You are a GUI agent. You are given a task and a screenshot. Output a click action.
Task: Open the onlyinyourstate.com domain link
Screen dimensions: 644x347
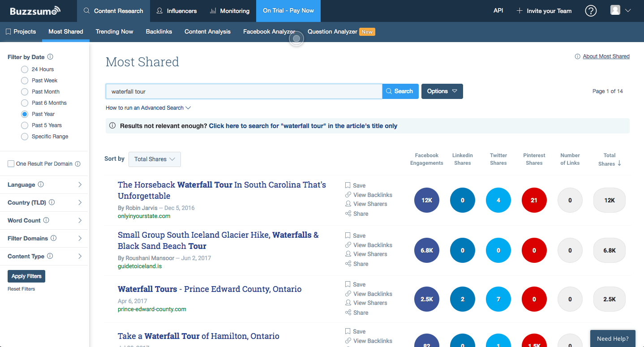pyautogui.click(x=144, y=216)
